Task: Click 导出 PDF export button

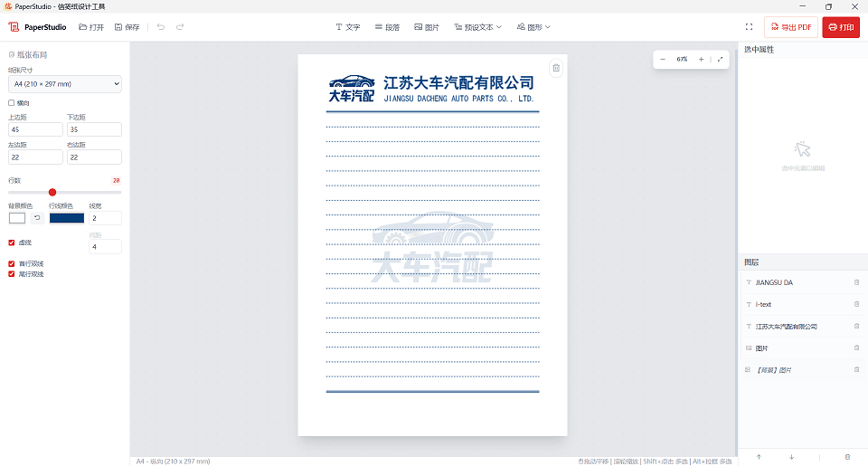Action: (x=789, y=27)
